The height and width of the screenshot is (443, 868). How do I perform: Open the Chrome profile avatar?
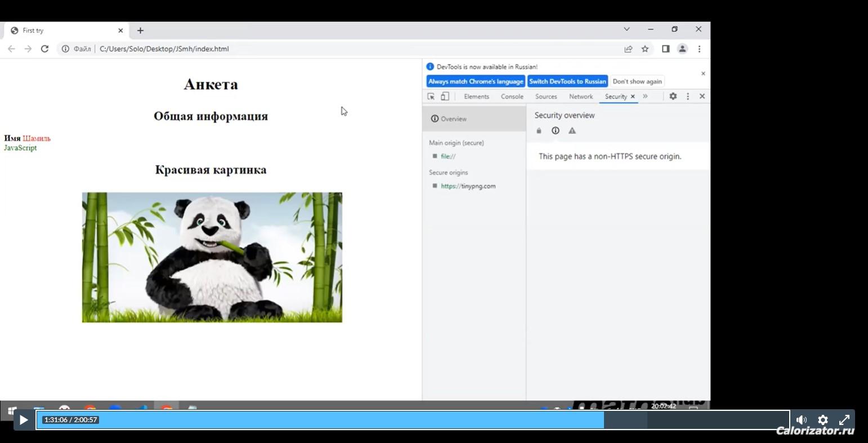coord(682,49)
